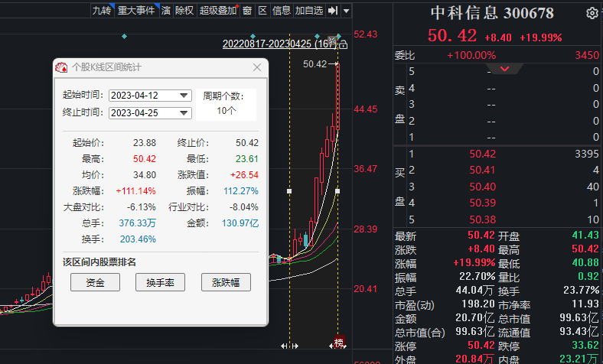Click the 流通值 93.43亿 value
Image resolution: width=603 pixels, height=364 pixels.
point(579,331)
